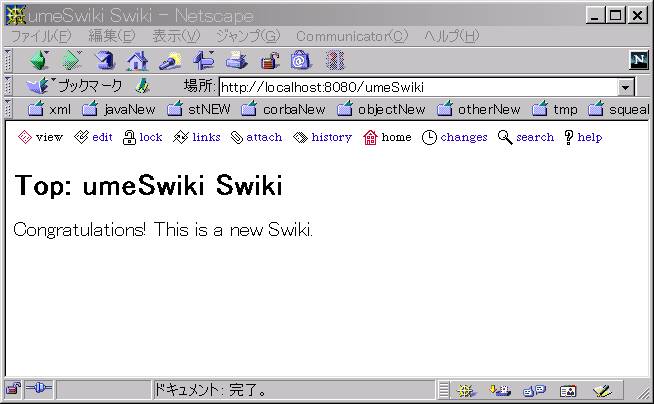Click the links link
The height and width of the screenshot is (404, 654).
(206, 137)
